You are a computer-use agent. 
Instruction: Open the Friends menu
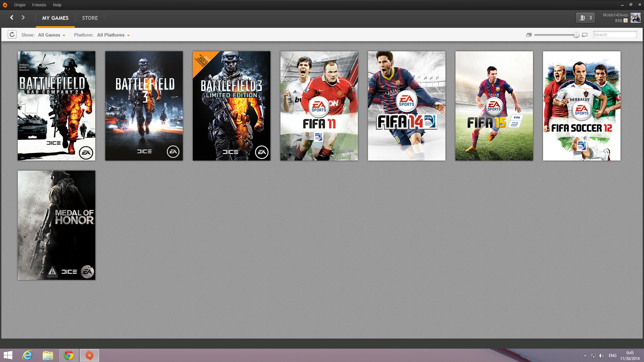tap(39, 5)
